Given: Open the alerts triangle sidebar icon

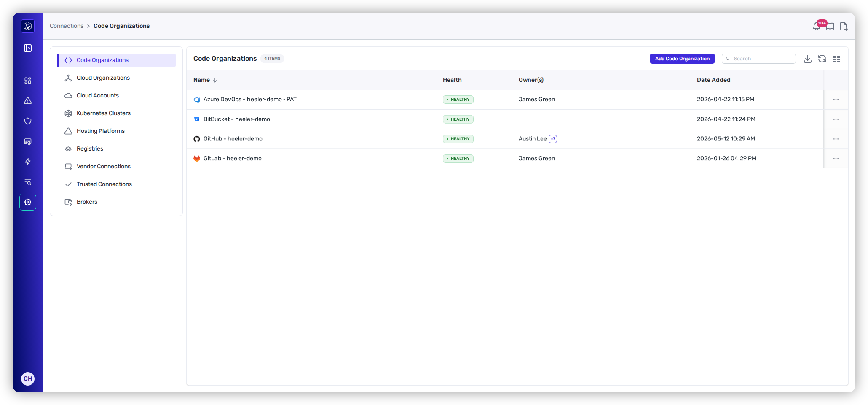Looking at the screenshot, I should tap(28, 101).
